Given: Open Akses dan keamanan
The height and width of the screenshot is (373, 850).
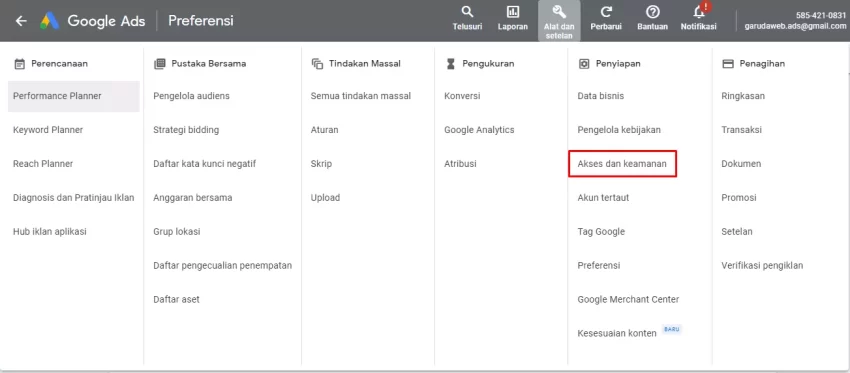Looking at the screenshot, I should click(622, 164).
